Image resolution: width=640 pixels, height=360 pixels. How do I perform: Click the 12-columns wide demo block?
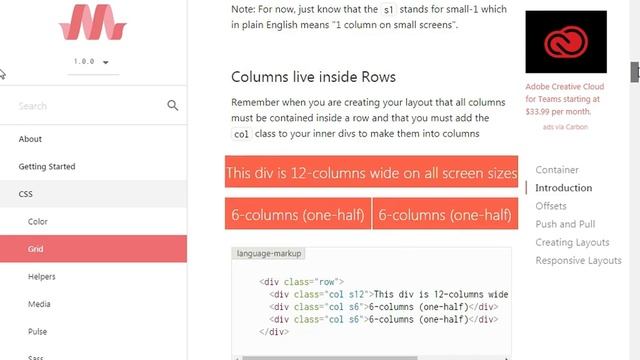coord(371,171)
